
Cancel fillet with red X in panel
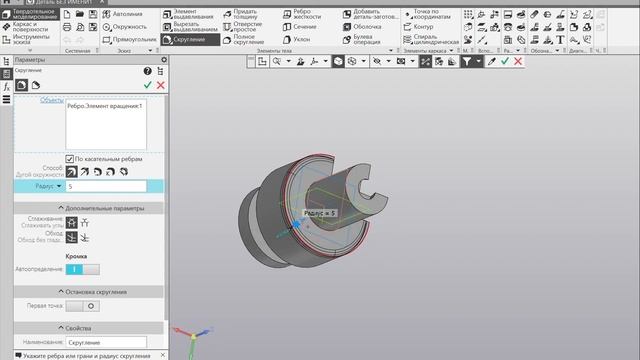160,85
